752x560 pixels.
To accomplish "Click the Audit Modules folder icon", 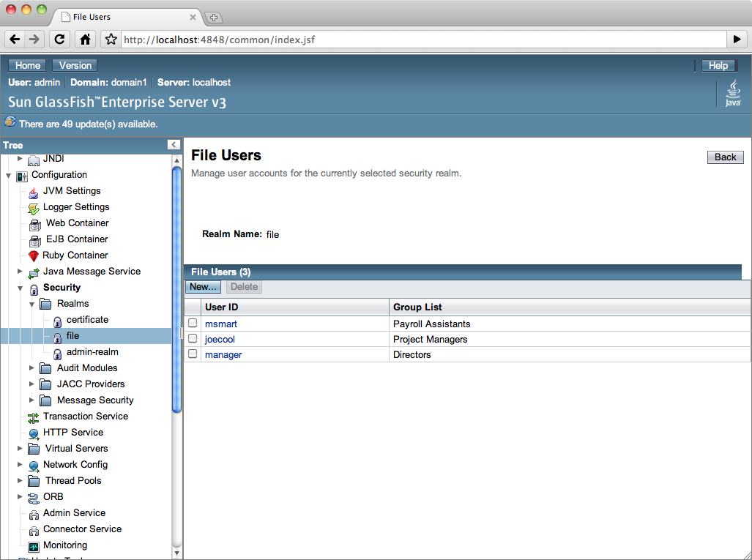I will (45, 368).
